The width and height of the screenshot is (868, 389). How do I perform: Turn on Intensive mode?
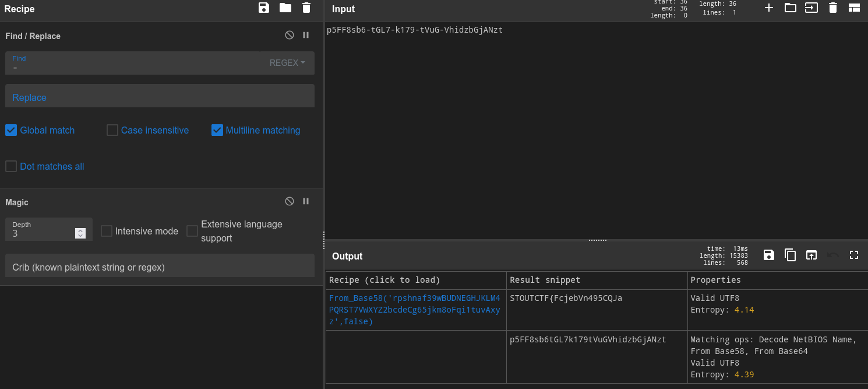pyautogui.click(x=107, y=231)
